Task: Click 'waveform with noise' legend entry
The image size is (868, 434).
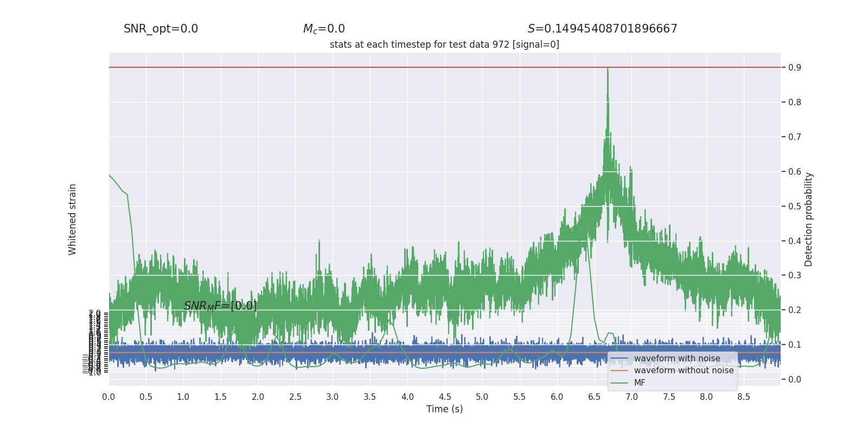Action: [677, 359]
